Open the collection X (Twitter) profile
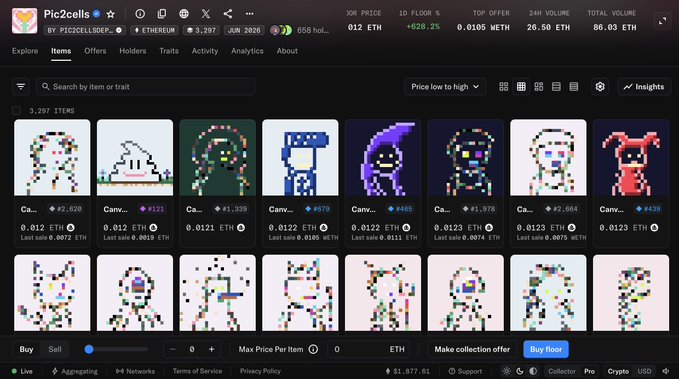The width and height of the screenshot is (679, 379). pos(206,14)
